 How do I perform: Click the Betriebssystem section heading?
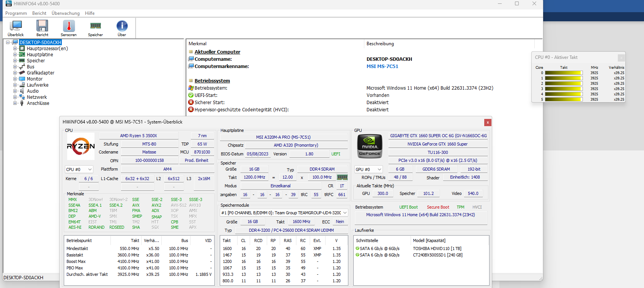212,81
